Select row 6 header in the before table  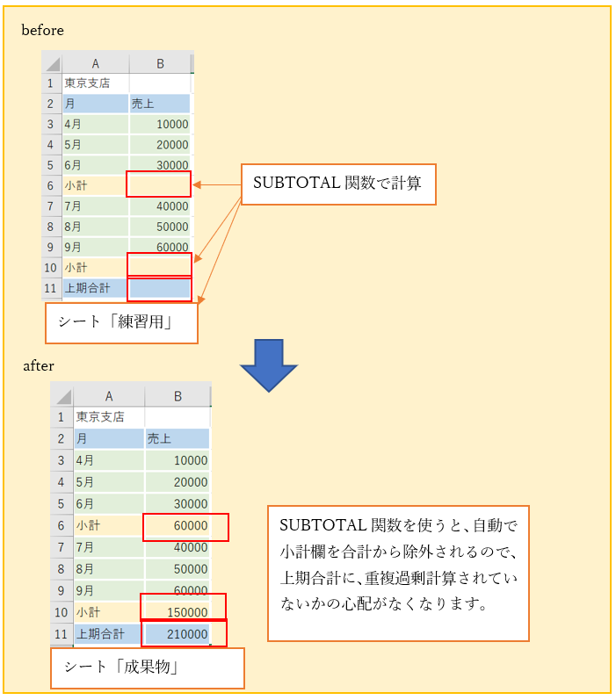tap(51, 185)
